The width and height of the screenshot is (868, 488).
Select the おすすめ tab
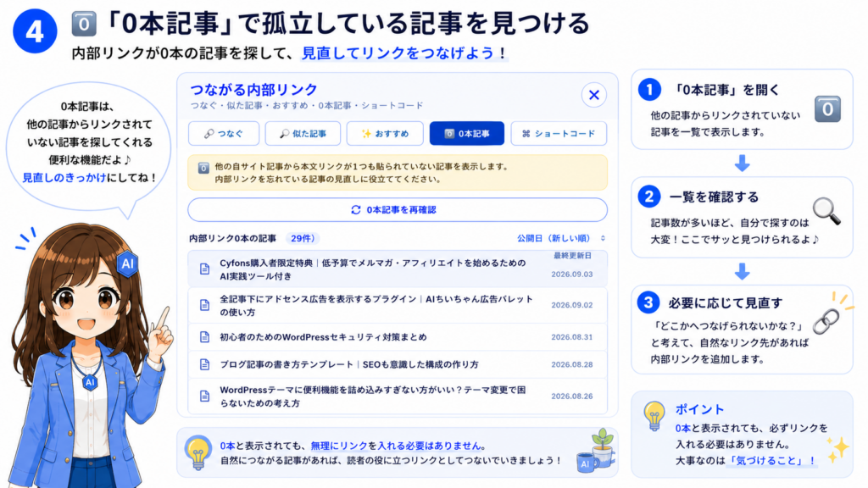point(385,133)
